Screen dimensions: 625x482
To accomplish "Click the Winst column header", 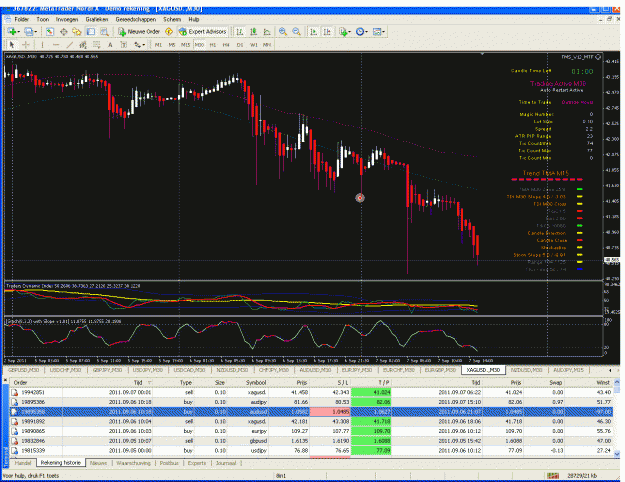I will [603, 382].
